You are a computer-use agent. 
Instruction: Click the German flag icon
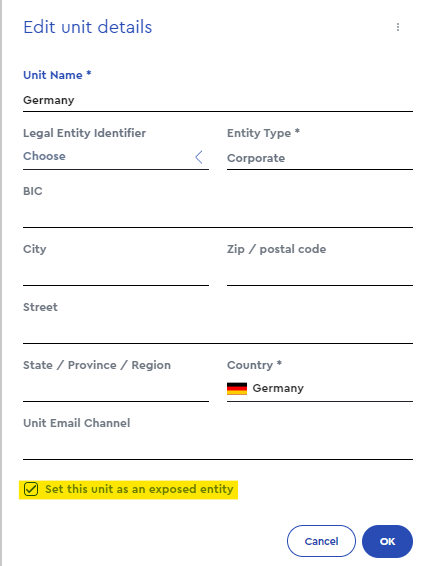[237, 388]
